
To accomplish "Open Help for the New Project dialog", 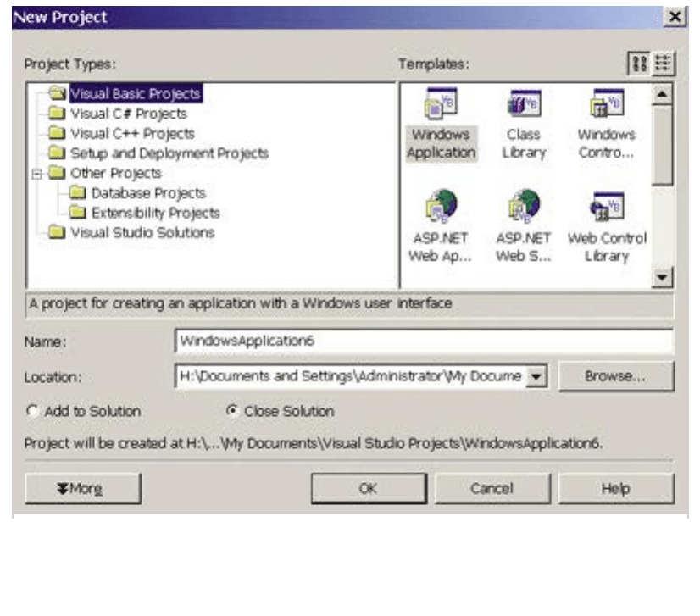I will coord(616,489).
